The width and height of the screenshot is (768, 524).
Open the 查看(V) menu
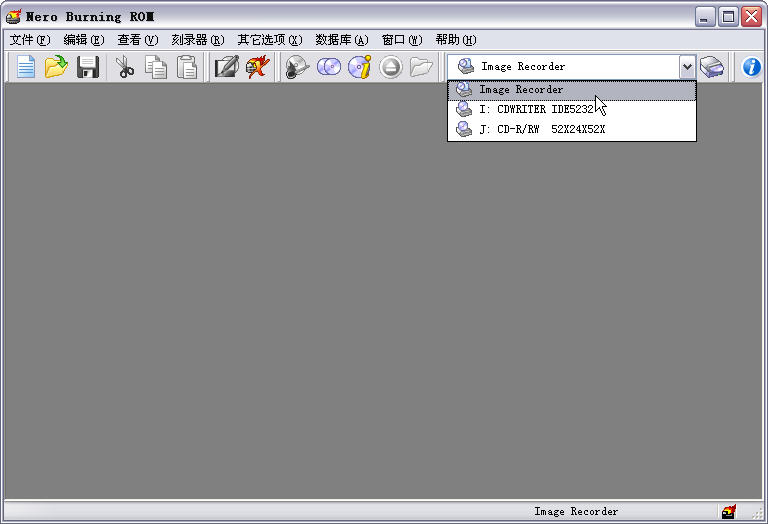[138, 40]
